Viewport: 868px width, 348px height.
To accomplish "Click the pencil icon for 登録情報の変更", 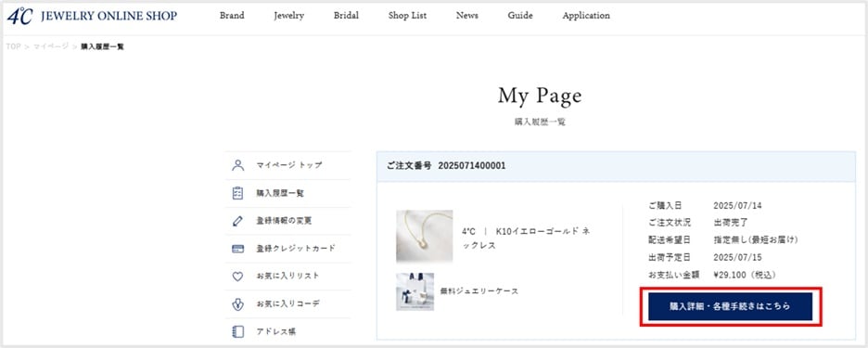I will pos(237,221).
